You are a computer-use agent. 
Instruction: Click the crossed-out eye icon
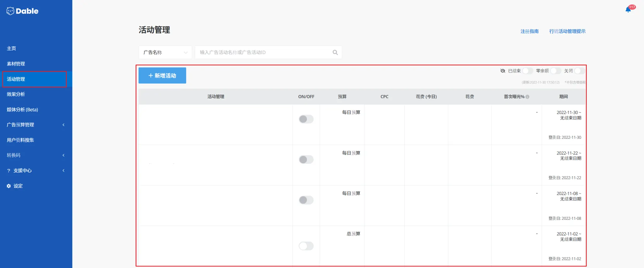(503, 71)
